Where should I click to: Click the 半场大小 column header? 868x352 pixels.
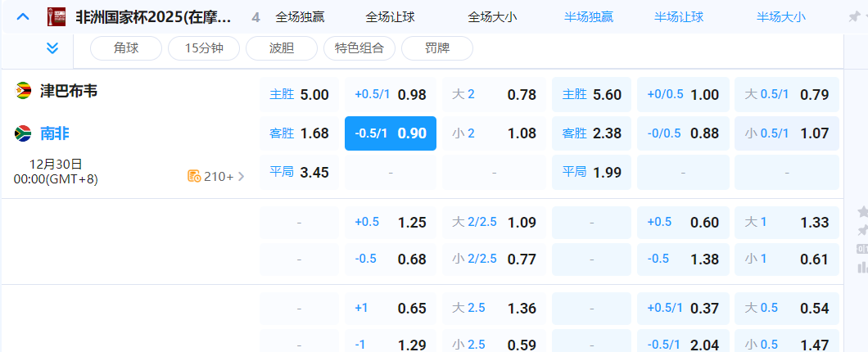click(x=781, y=17)
